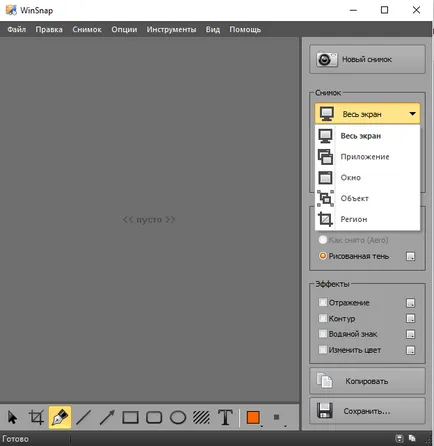This screenshot has height=446, width=434.
Task: Select the Pen drawing tool
Action: point(60,417)
